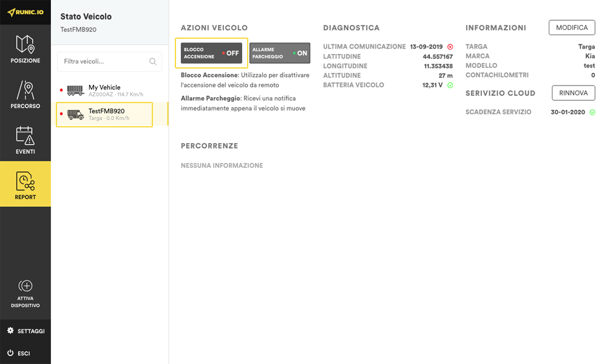Screen dimensions: 607x364
Task: Go to the Eventi calendar section
Action: pyautogui.click(x=25, y=140)
